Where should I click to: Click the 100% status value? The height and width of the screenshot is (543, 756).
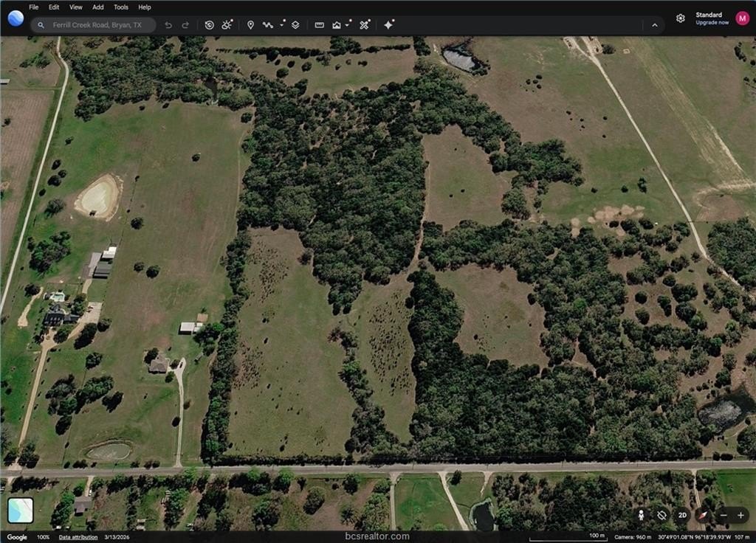click(44, 537)
